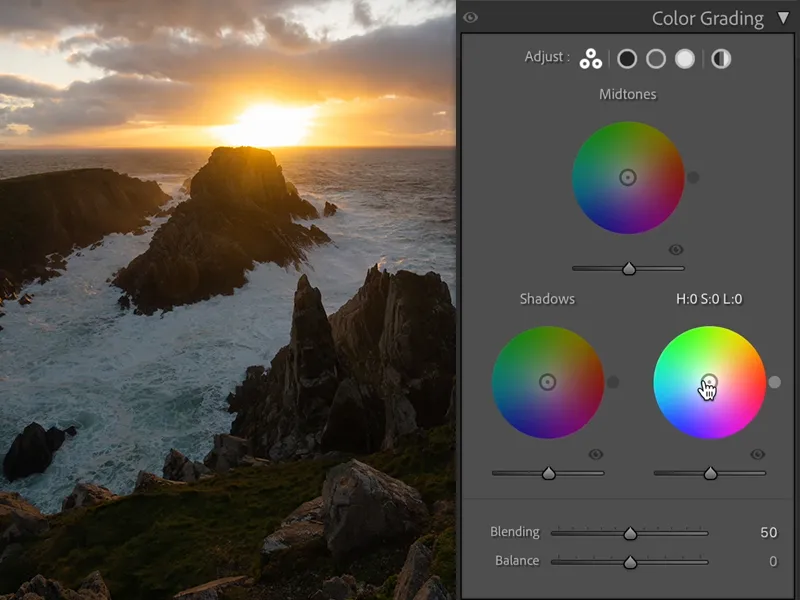Open the Global adjust half-circle icon

pos(721,59)
